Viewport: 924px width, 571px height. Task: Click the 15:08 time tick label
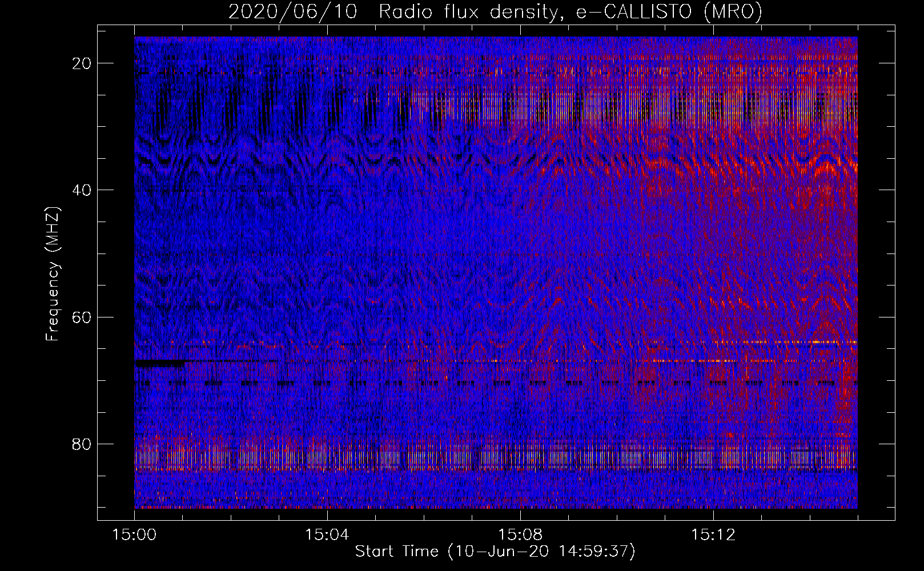[520, 535]
